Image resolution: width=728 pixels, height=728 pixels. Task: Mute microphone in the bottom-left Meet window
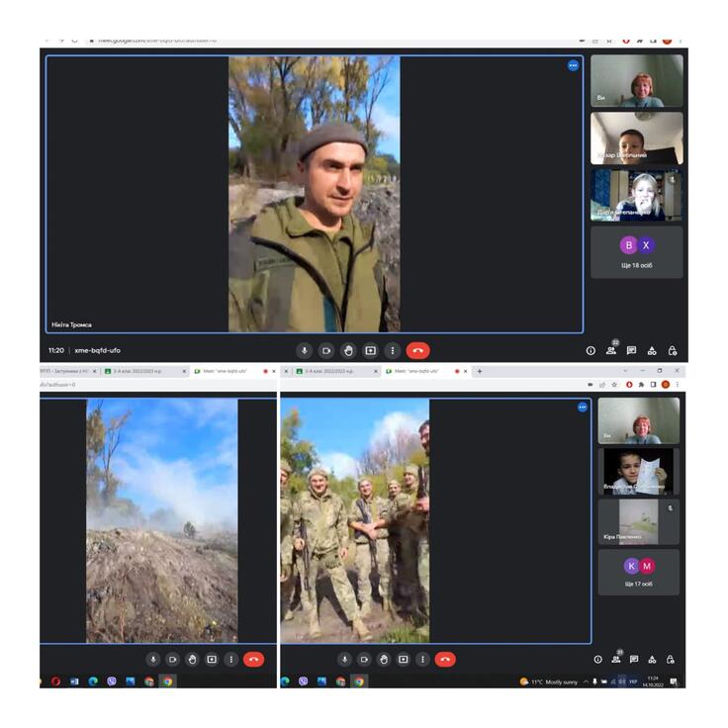point(153,660)
